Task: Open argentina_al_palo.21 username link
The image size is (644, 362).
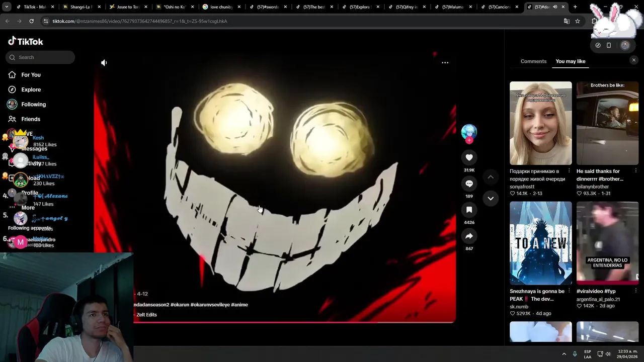Action: 598,299
